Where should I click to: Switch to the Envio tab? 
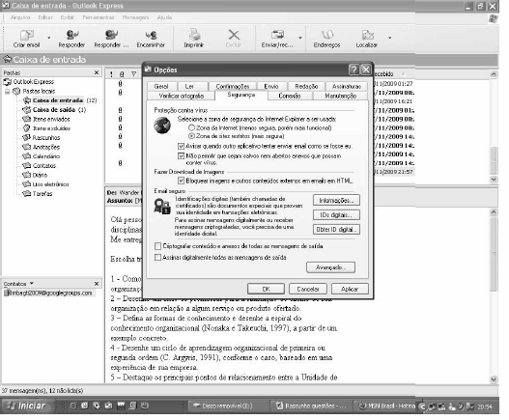click(271, 86)
